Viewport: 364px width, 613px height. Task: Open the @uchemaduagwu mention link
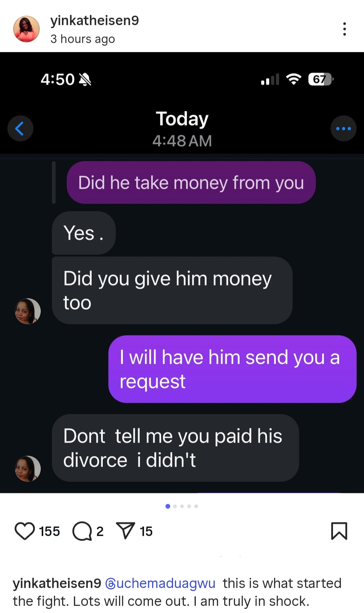(x=160, y=583)
